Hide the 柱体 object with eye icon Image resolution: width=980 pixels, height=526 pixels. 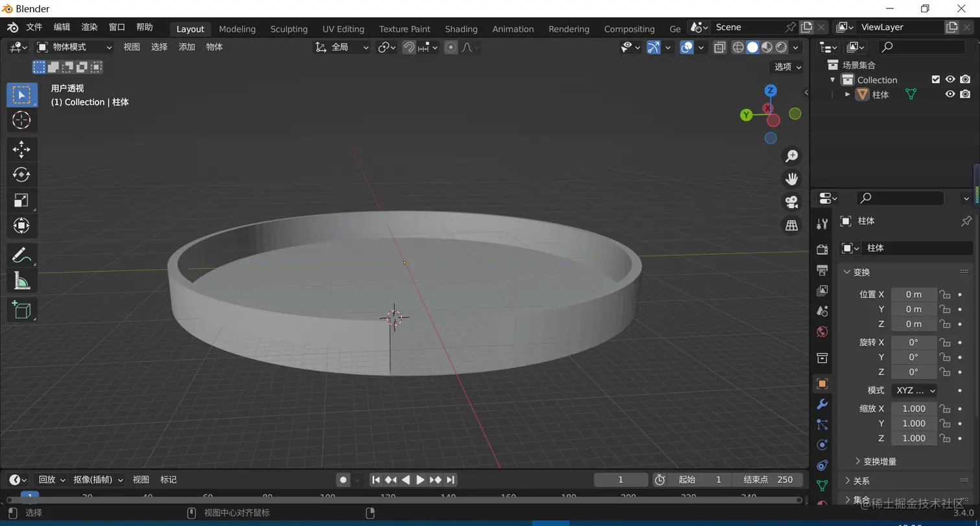pyautogui.click(x=950, y=95)
